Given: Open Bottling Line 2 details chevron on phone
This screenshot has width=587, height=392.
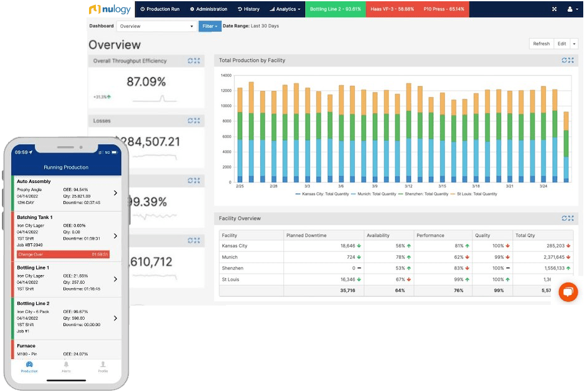Looking at the screenshot, I should (x=115, y=318).
